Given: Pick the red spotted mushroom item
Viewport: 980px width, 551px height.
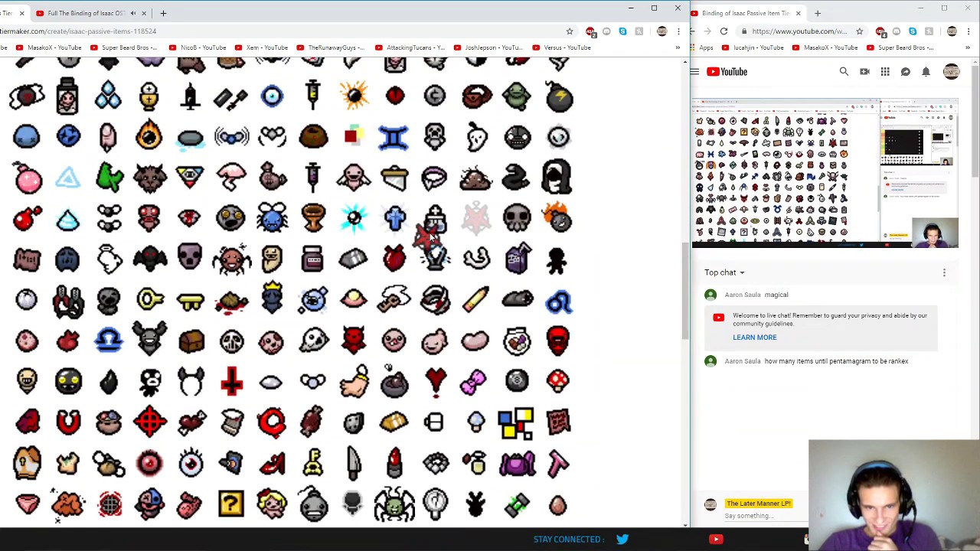Looking at the screenshot, I should click(558, 380).
